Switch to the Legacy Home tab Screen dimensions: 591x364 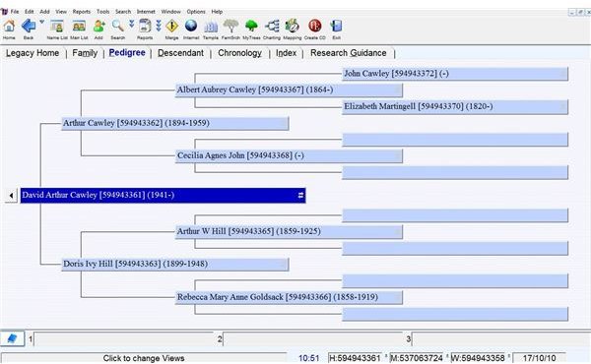[x=33, y=53]
